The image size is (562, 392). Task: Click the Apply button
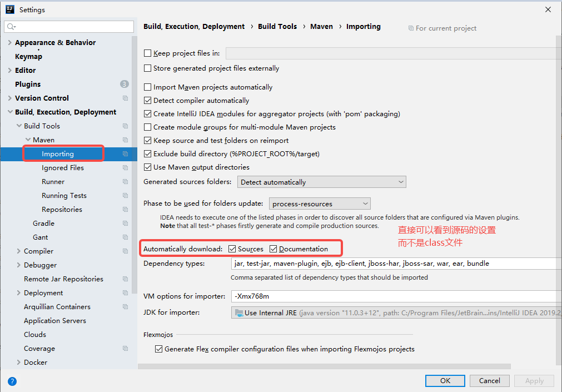point(534,381)
